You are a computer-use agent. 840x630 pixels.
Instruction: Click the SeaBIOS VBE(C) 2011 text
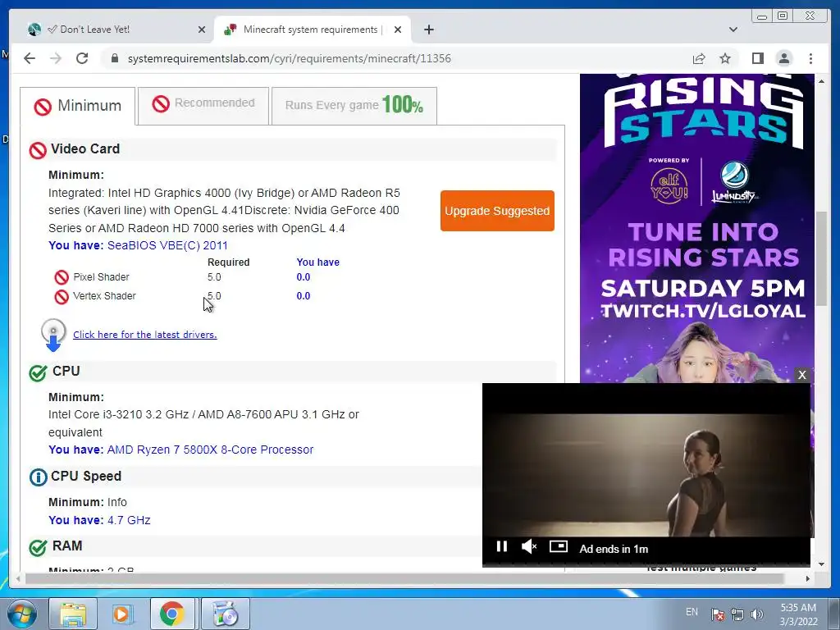[x=167, y=245]
